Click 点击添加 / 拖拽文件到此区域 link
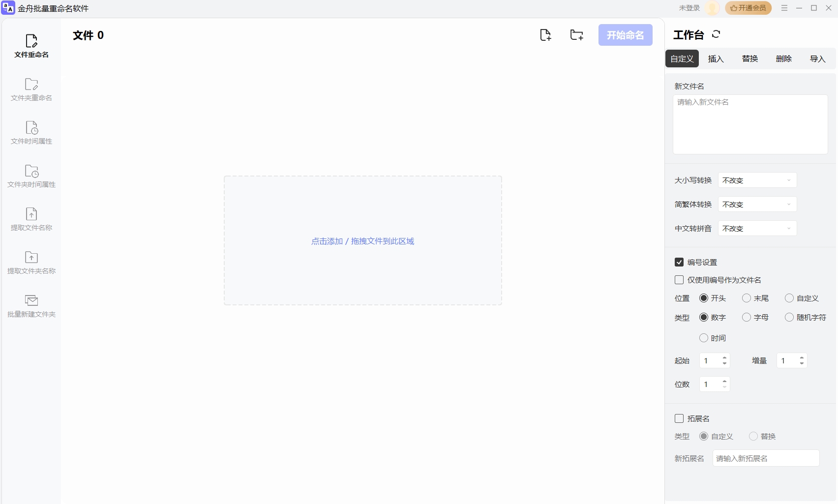 tap(363, 241)
